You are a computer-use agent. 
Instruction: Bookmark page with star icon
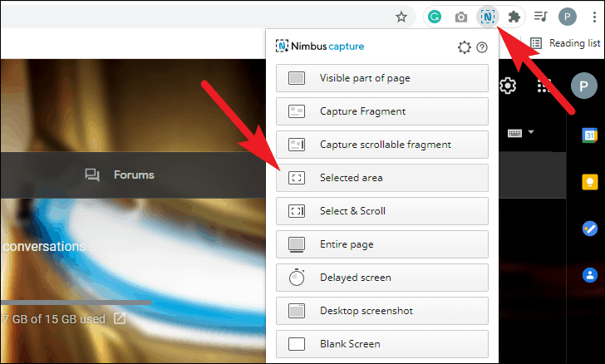401,17
